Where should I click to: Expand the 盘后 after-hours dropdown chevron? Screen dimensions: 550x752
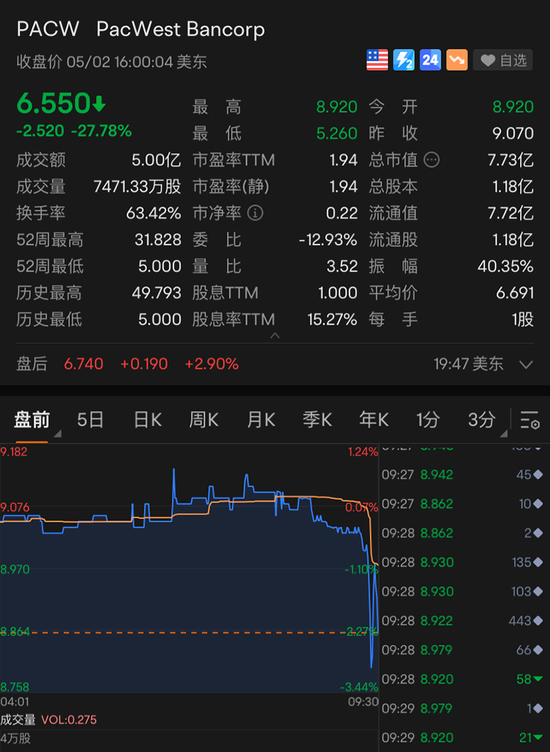click(x=526, y=364)
